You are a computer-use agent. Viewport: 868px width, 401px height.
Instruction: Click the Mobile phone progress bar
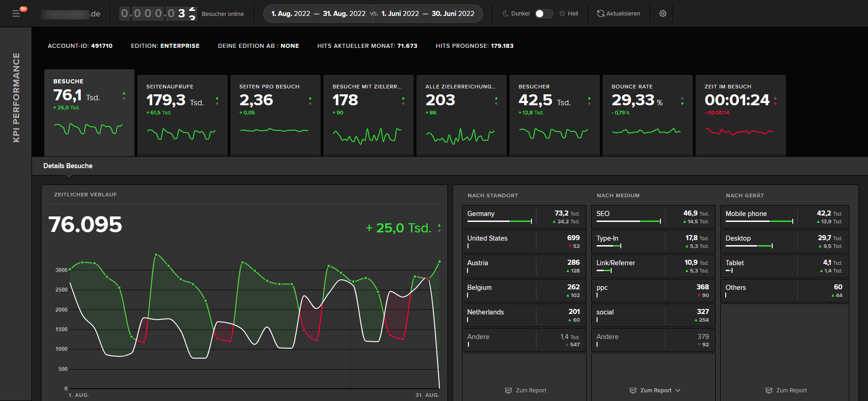point(759,221)
